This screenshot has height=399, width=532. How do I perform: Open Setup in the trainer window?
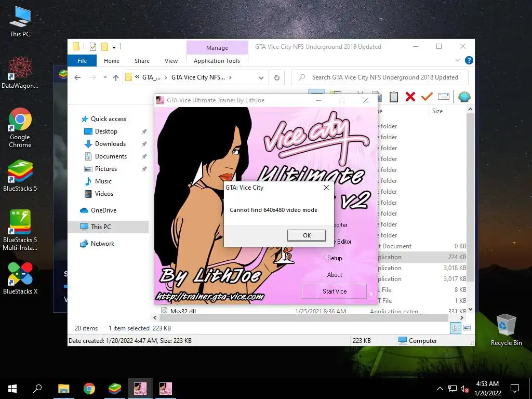point(335,258)
